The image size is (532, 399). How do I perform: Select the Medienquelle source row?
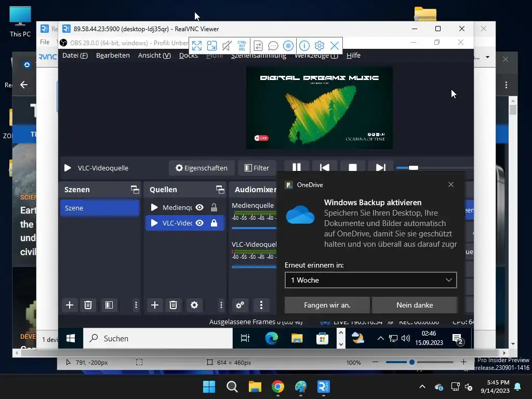[185, 207]
